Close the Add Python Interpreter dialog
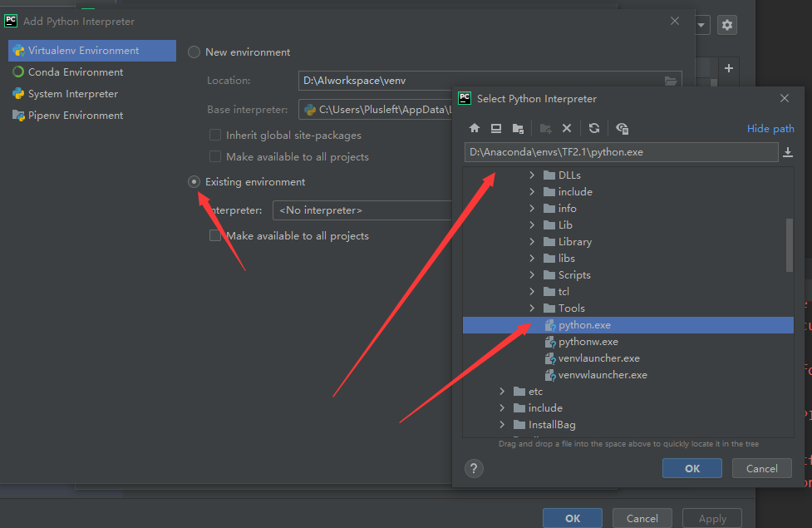Image resolution: width=812 pixels, height=528 pixels. (674, 22)
